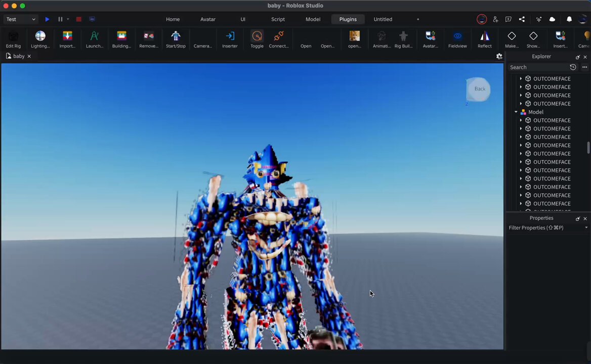Pause the running test
Screen dimensions: 591x364
(60, 19)
